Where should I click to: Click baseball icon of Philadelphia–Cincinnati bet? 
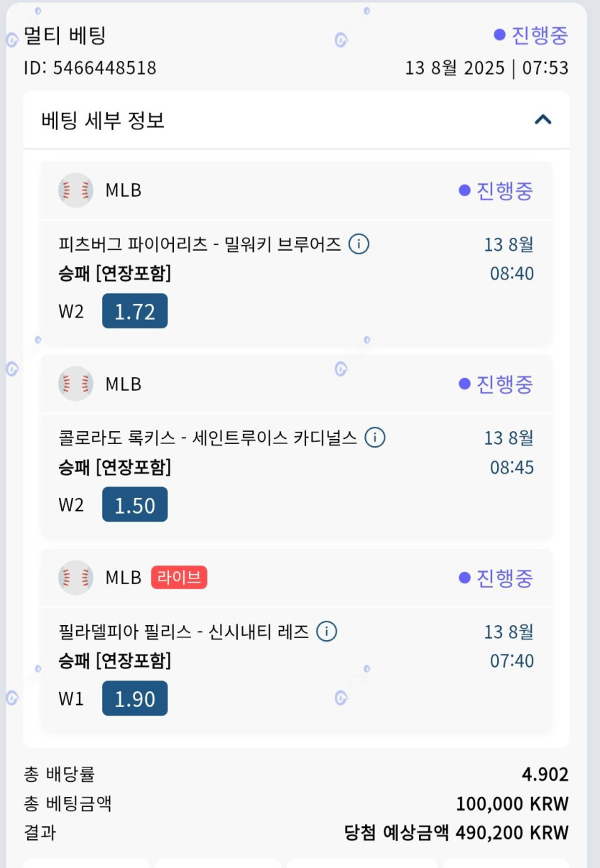click(x=75, y=577)
